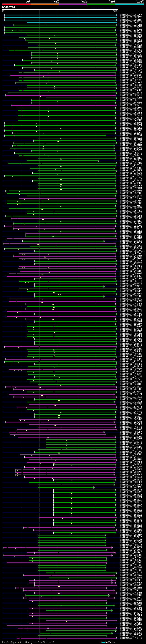Click on UniRef100_Q41039 label
The width and height of the screenshot is (146, 644).
click(x=131, y=72)
